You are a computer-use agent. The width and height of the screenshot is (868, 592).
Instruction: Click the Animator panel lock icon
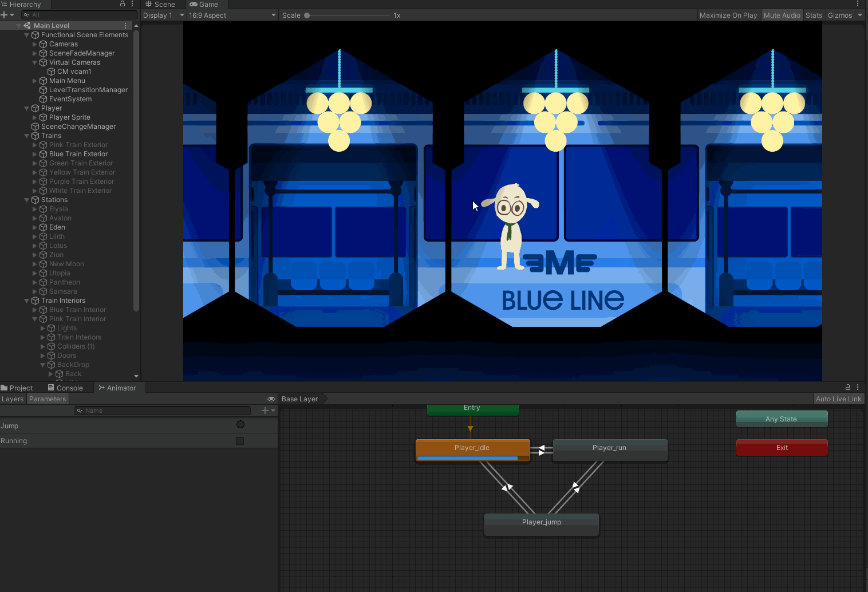coord(848,388)
